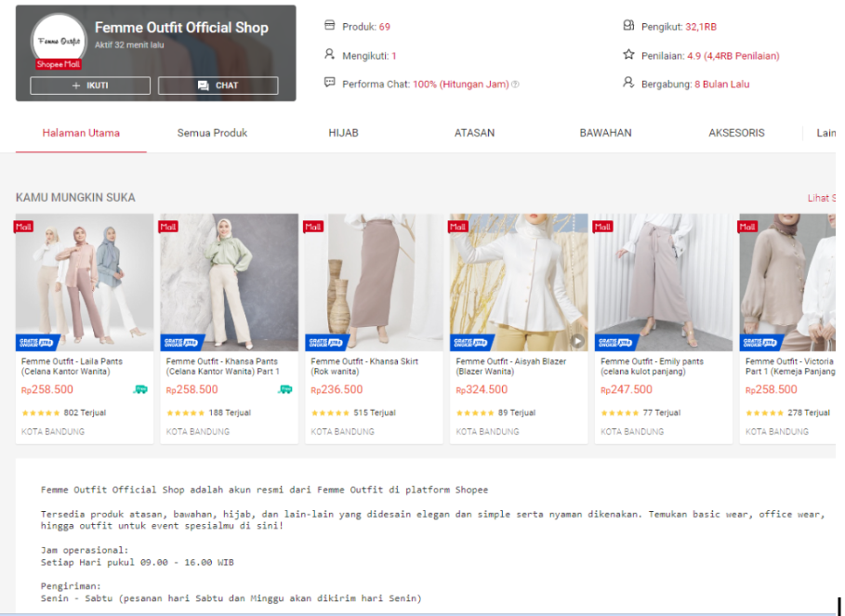
Task: Click the Rp236.500 price
Action: (x=337, y=389)
